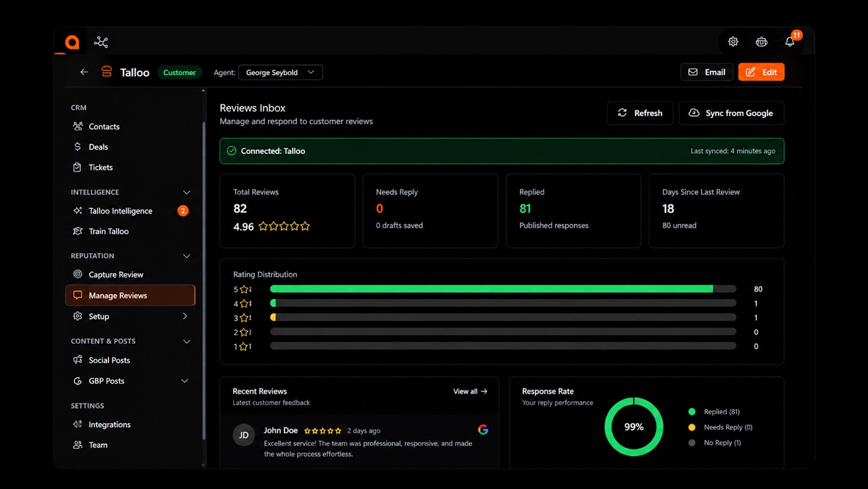Image resolution: width=868 pixels, height=489 pixels.
Task: Open Integrations settings
Action: (130, 424)
